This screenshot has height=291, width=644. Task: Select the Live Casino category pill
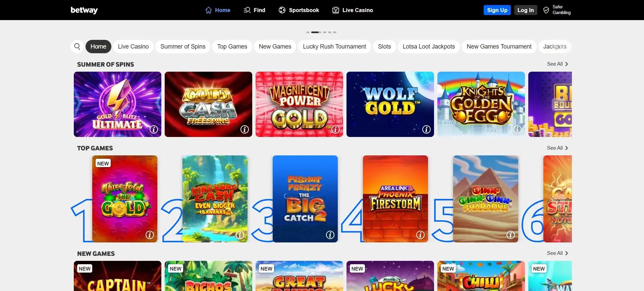point(133,47)
